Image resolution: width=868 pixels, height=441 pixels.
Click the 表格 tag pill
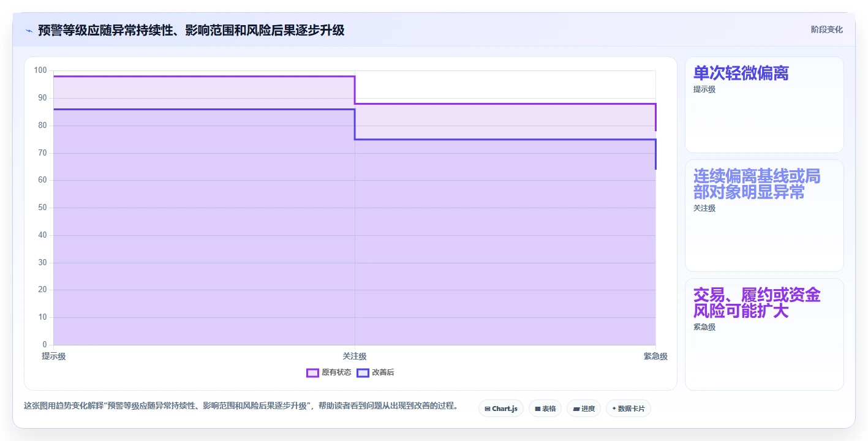coord(545,409)
